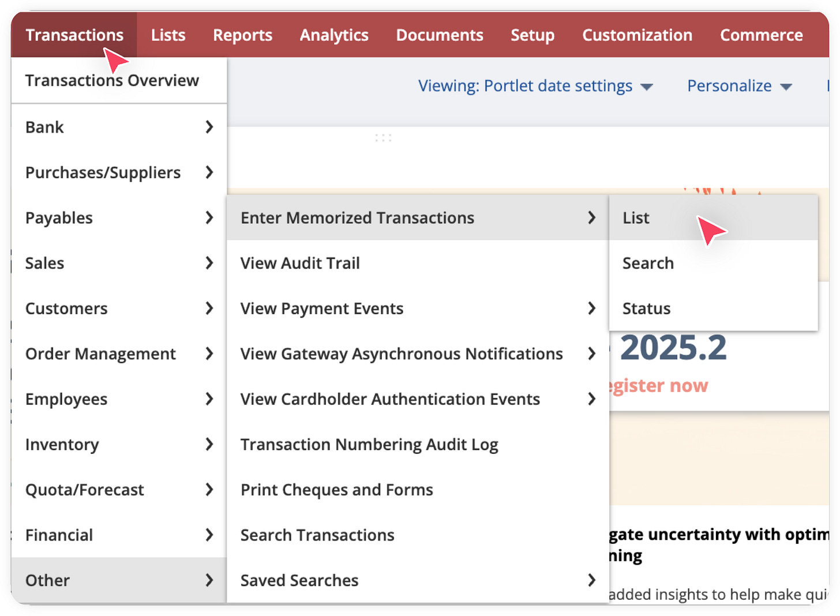This screenshot has width=840, height=616.
Task: Expand the Saved Searches submenu
Action: [418, 580]
